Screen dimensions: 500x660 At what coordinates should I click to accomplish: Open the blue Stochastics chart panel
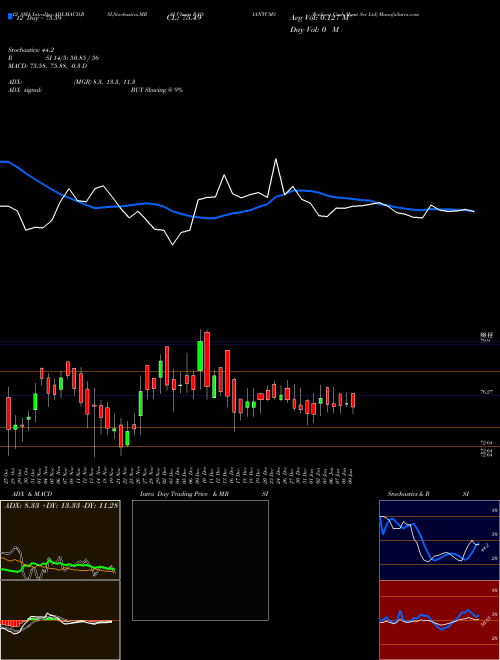(439, 540)
